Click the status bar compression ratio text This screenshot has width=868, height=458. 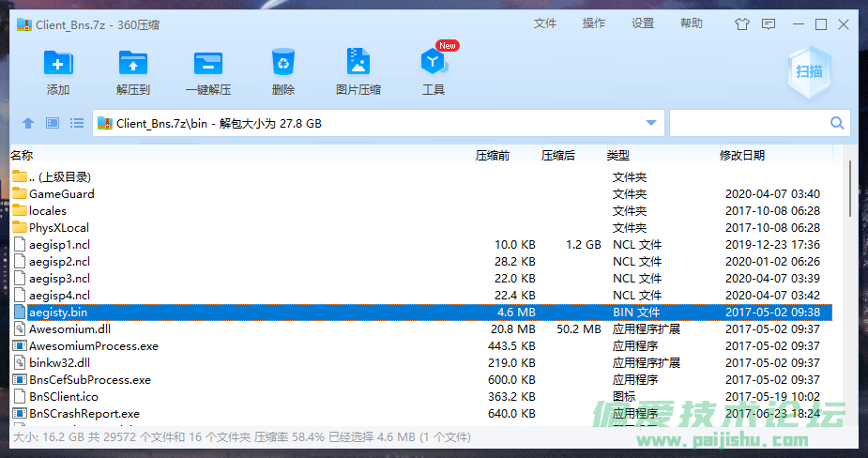(x=290, y=437)
